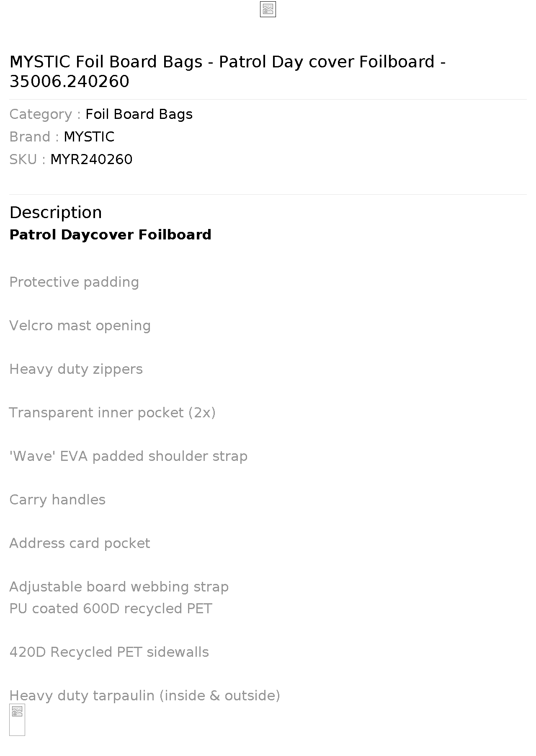Click 'Wave' EVA padded shoulder strap line
Screen dimensions: 536x756
128,456
